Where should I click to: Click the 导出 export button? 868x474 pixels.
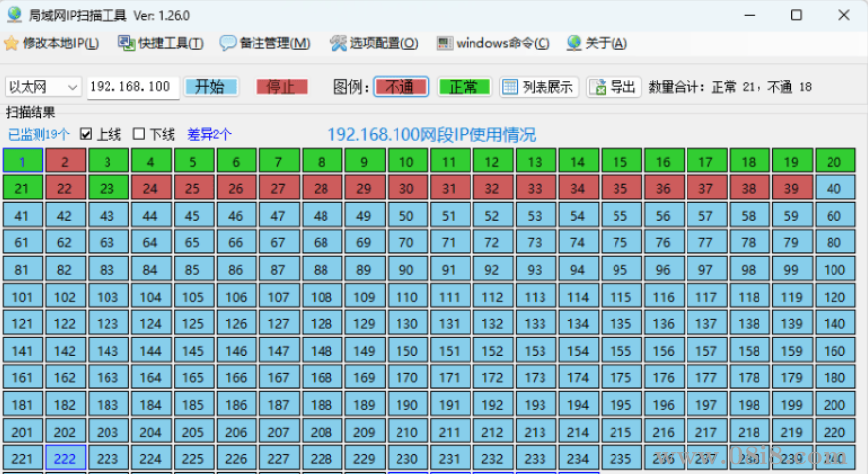point(614,87)
